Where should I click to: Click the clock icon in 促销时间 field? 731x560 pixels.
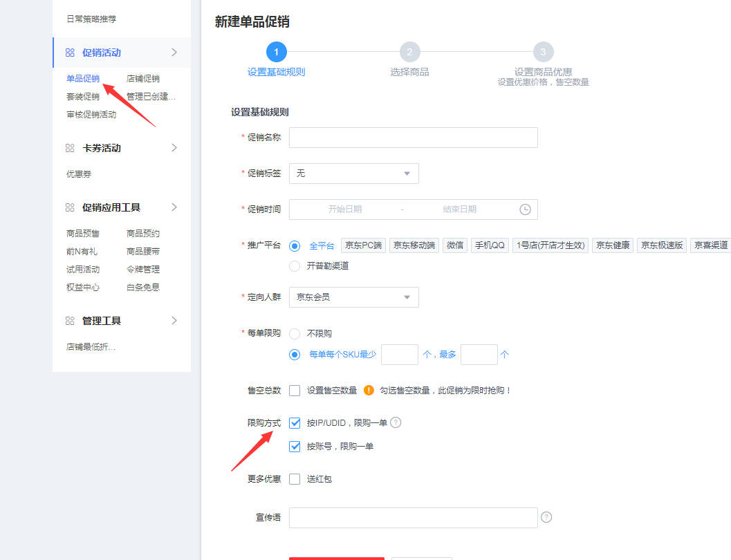point(525,209)
